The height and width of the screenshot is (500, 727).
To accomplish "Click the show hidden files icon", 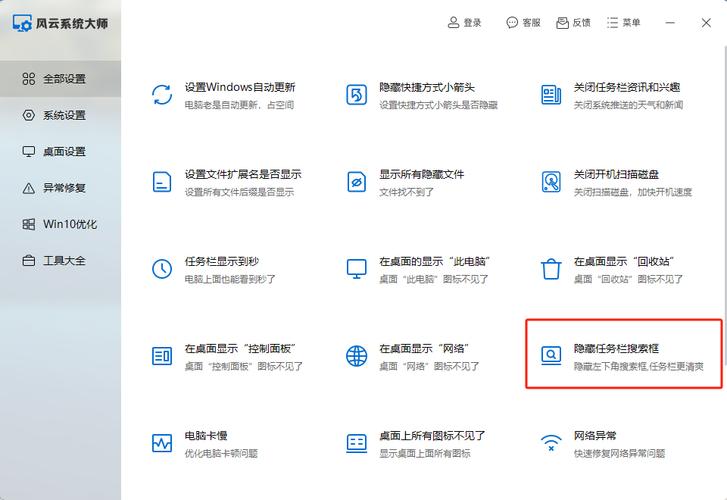I will 357,182.
